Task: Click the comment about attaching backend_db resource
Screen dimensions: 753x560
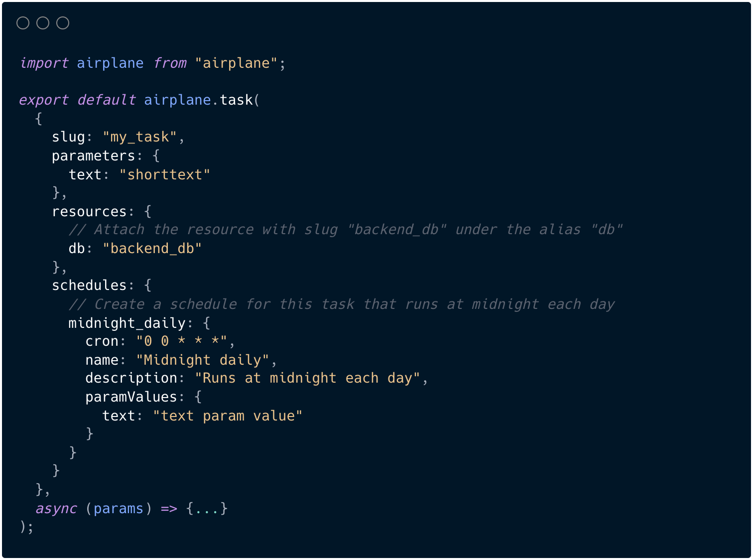Action: pyautogui.click(x=346, y=230)
